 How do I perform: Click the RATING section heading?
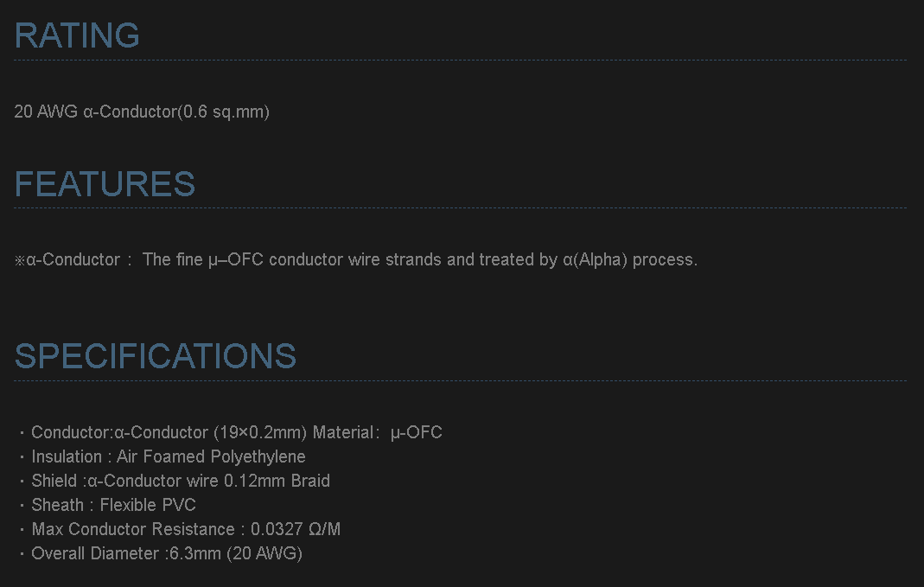pos(77,35)
